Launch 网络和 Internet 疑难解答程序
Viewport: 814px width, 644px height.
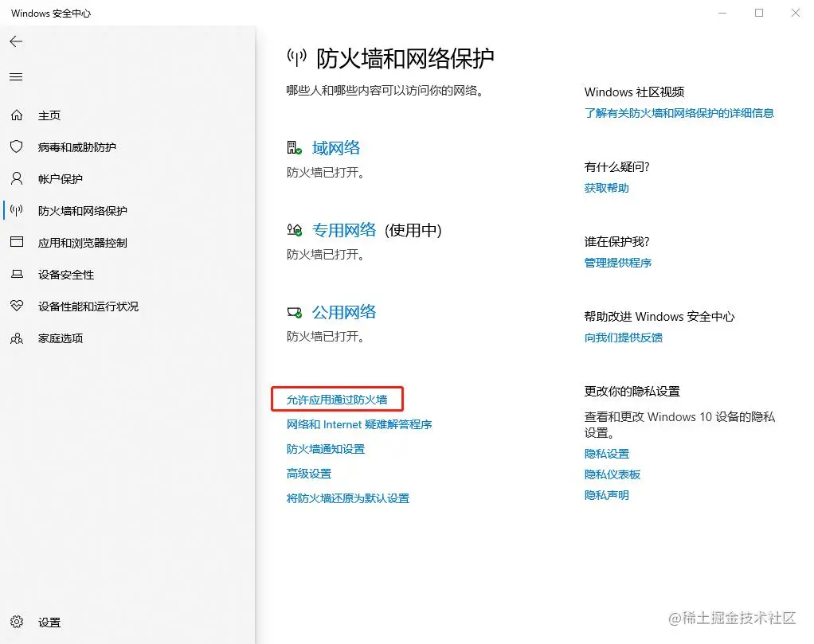(359, 424)
